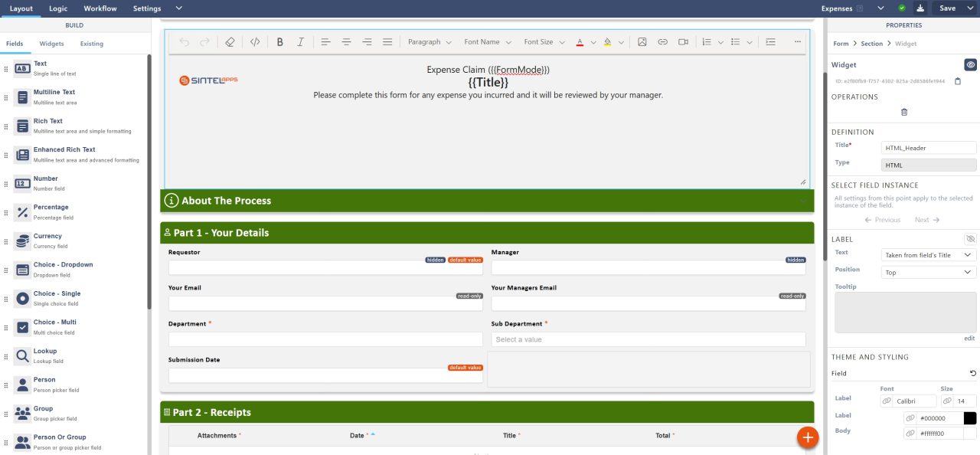Go to Section breadcrumb

click(871, 44)
